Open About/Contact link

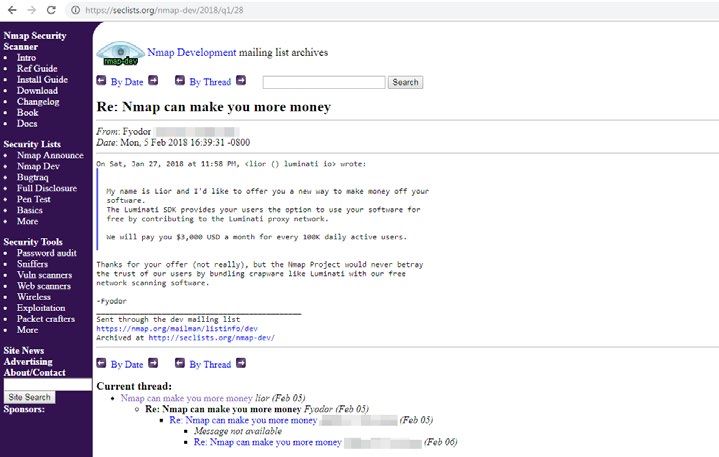click(34, 373)
